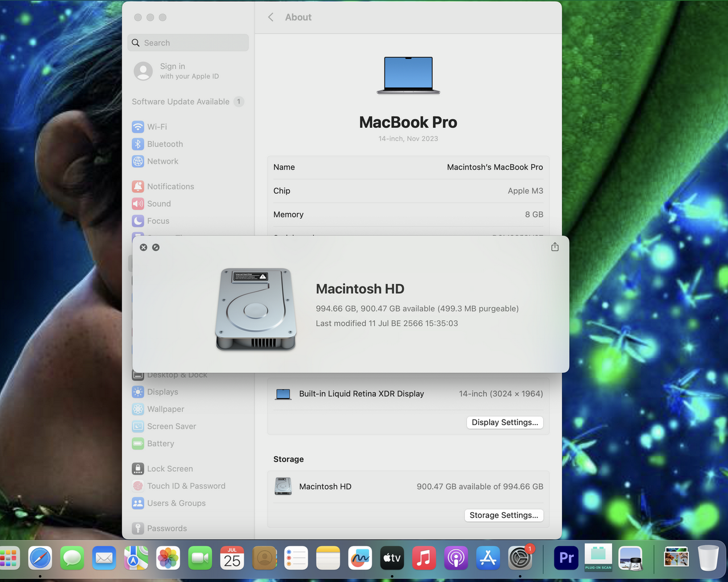Sign in with your Apple ID
Viewport: 728px width, 582px height.
click(176, 71)
